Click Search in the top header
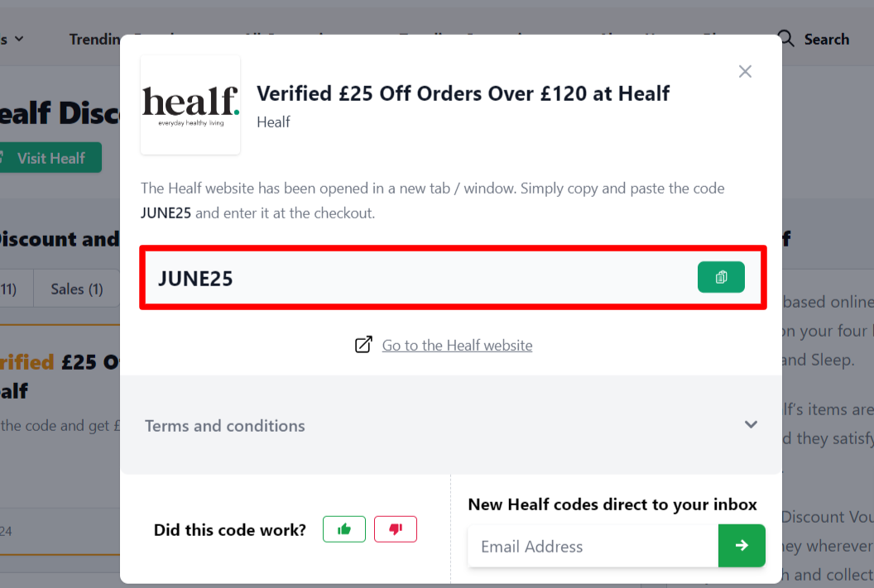The height and width of the screenshot is (588, 874). click(824, 38)
